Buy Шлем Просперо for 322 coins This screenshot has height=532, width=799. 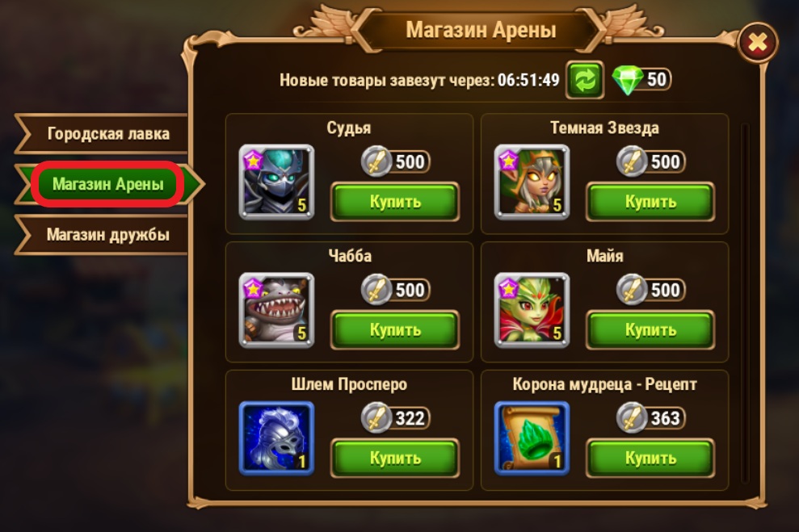[395, 459]
